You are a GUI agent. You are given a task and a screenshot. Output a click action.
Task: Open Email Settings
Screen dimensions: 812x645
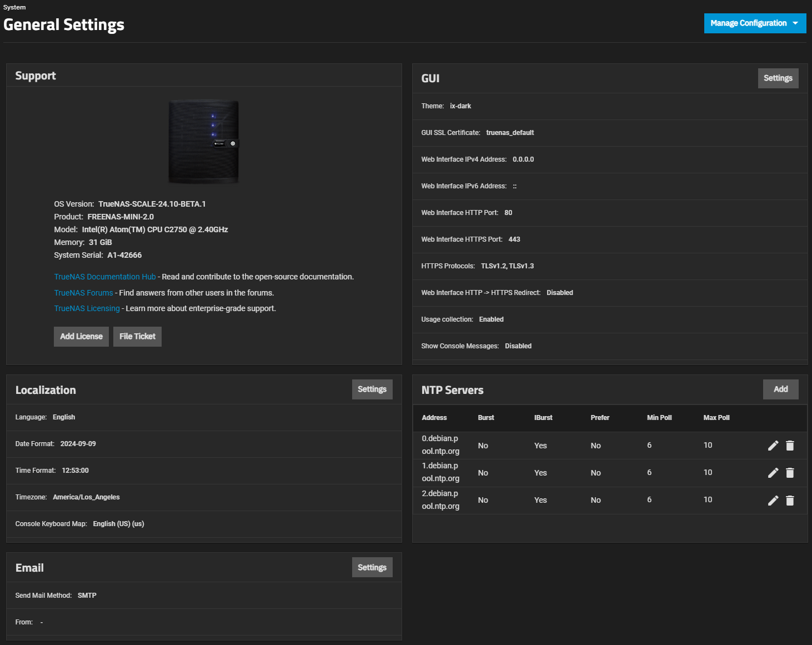[x=372, y=567]
